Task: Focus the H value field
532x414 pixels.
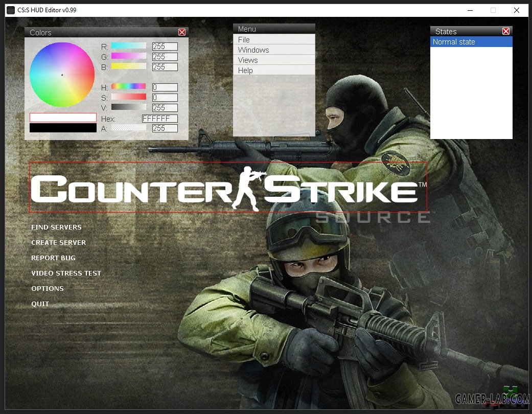Action: coord(165,87)
